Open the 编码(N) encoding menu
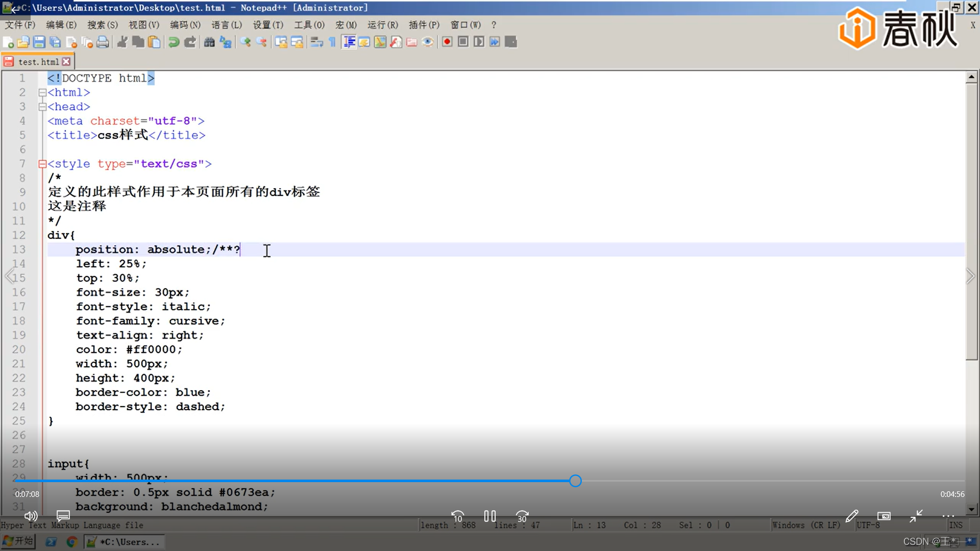This screenshot has height=551, width=980. point(185,25)
